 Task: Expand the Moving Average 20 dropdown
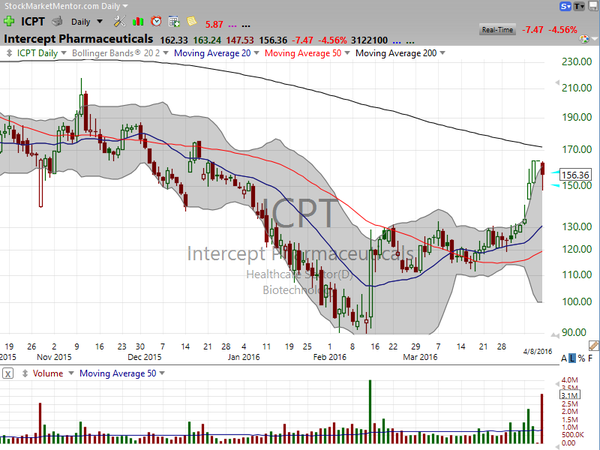click(256, 53)
